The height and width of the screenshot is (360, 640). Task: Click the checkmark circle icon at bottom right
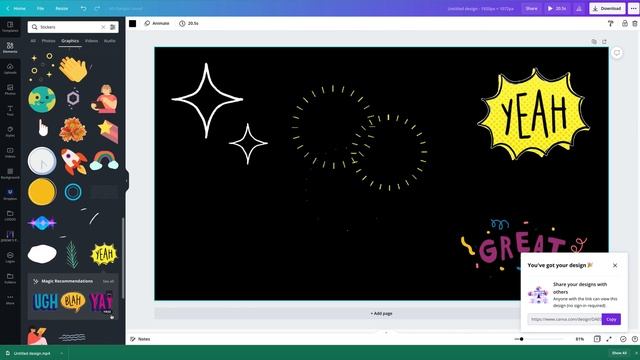point(623,339)
